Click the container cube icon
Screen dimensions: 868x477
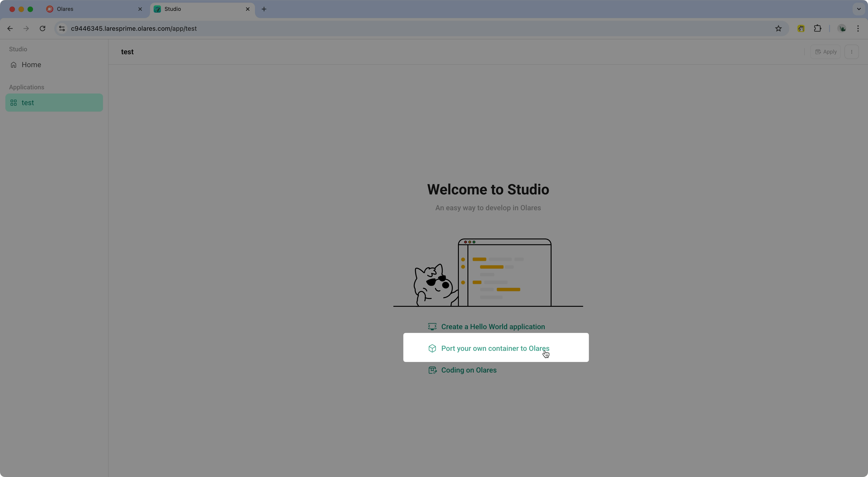click(432, 349)
